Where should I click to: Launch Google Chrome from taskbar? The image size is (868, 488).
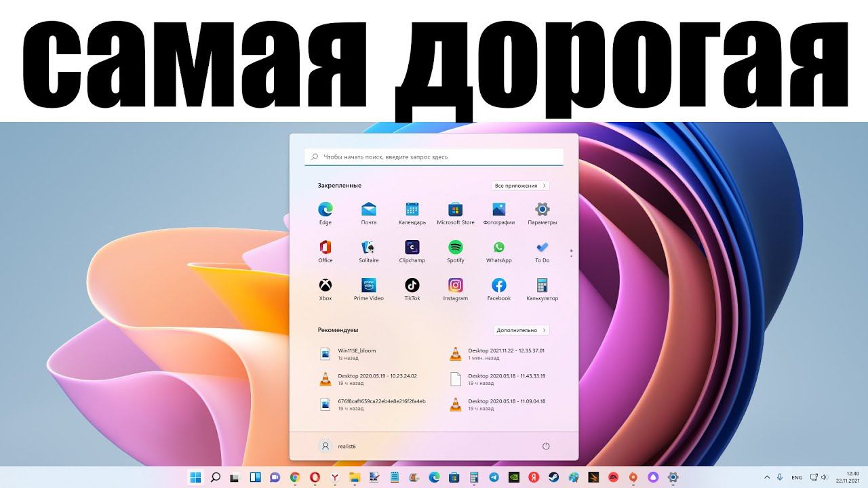295,477
